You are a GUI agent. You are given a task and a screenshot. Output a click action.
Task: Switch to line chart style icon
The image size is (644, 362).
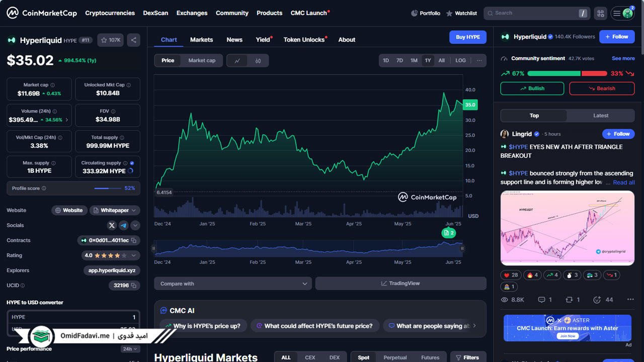pos(237,61)
